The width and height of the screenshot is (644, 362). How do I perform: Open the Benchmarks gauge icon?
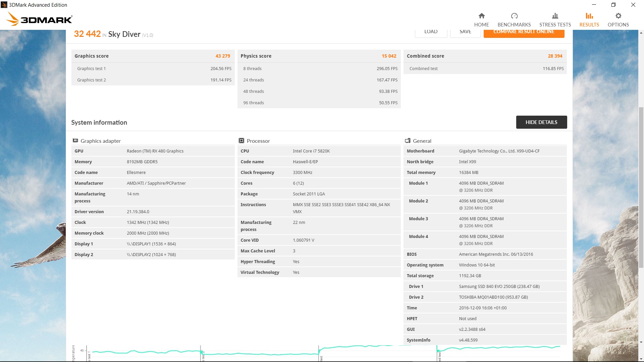coord(514,16)
